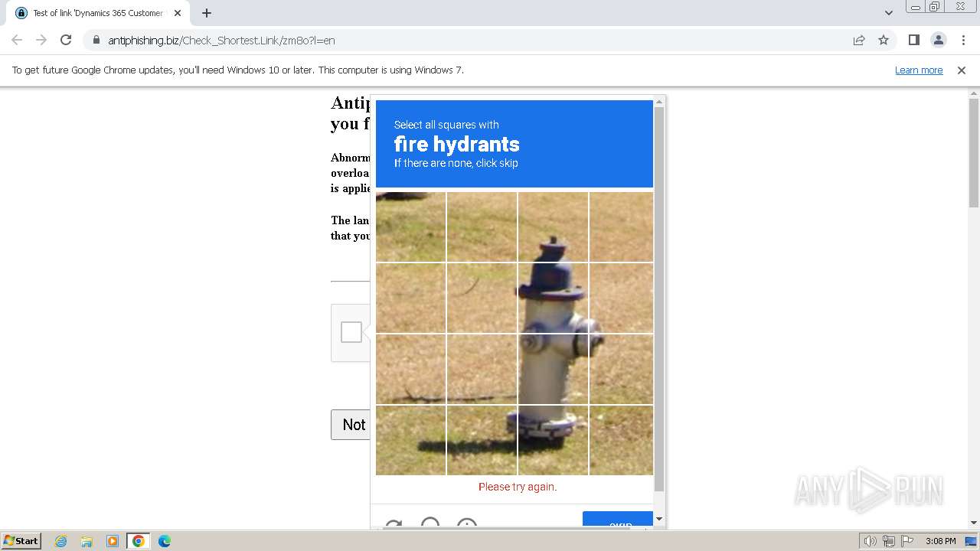Switch to the audio captcha challenge
The width and height of the screenshot is (980, 551).
(430, 523)
